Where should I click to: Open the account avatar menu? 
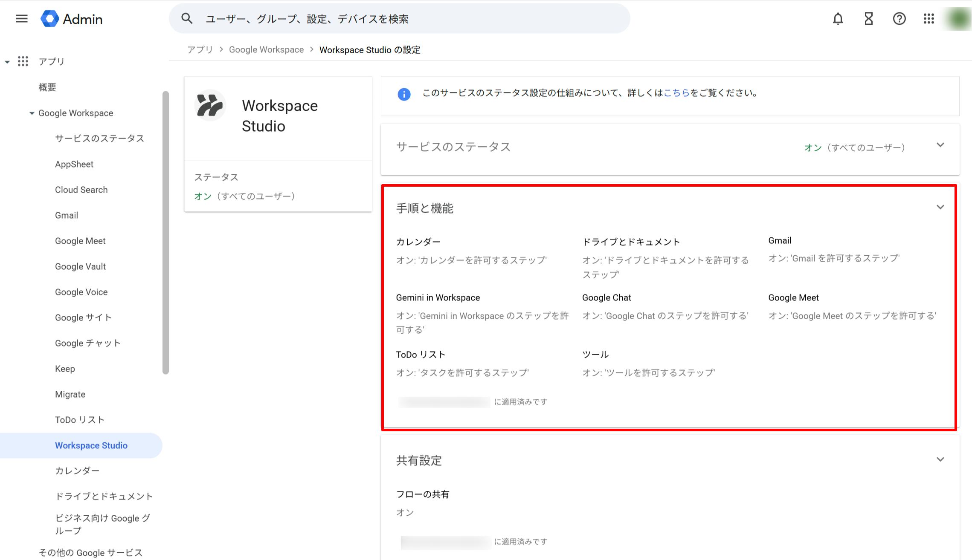click(x=959, y=19)
